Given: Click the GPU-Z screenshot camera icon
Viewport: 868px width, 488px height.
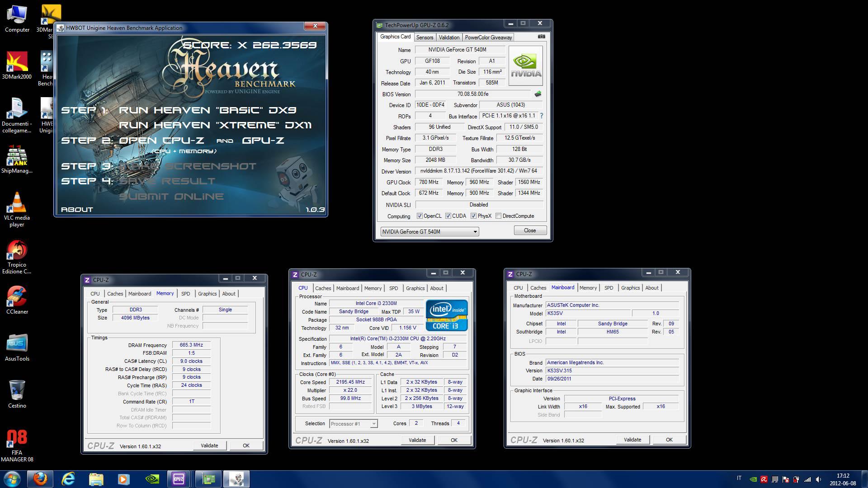Looking at the screenshot, I should [542, 37].
